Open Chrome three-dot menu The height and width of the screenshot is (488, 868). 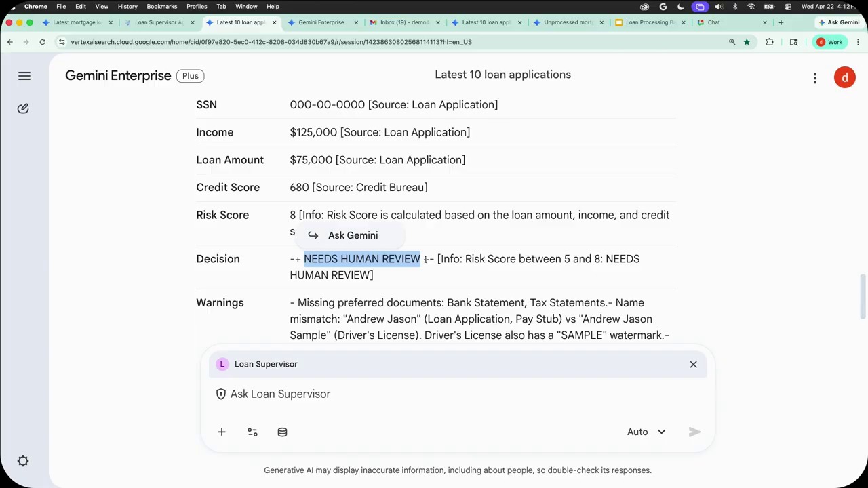[x=858, y=42]
